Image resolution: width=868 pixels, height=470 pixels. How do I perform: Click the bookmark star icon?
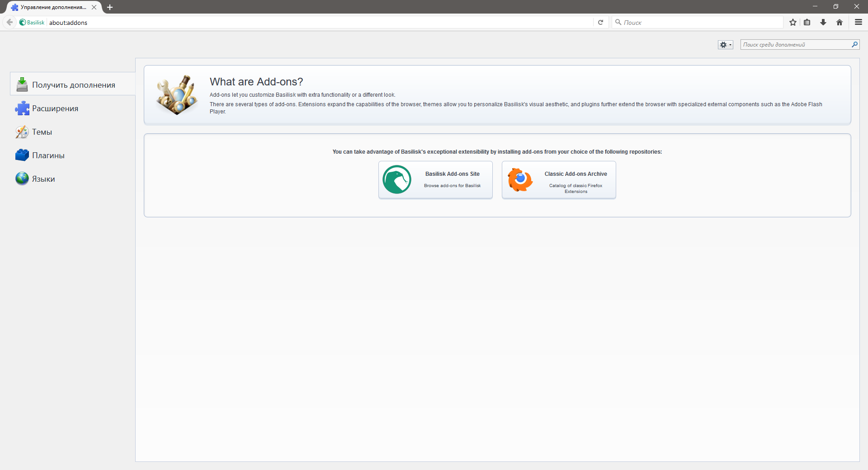pyautogui.click(x=793, y=22)
